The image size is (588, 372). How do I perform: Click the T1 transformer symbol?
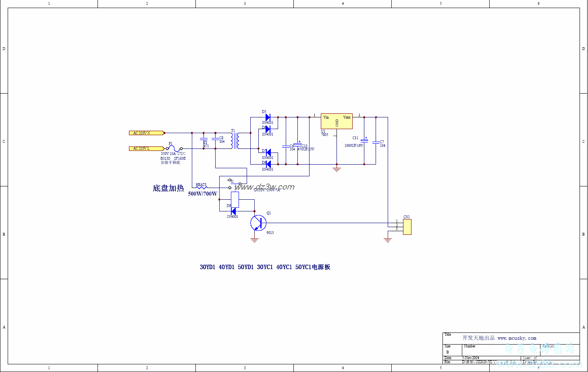coord(235,141)
